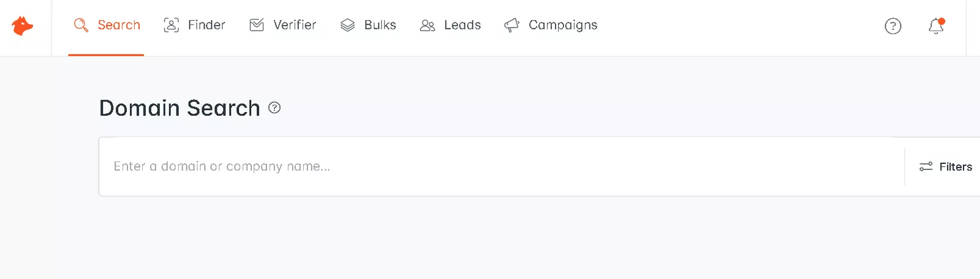Open notifications bell icon
Screen dimensions: 980x279
tap(937, 26)
